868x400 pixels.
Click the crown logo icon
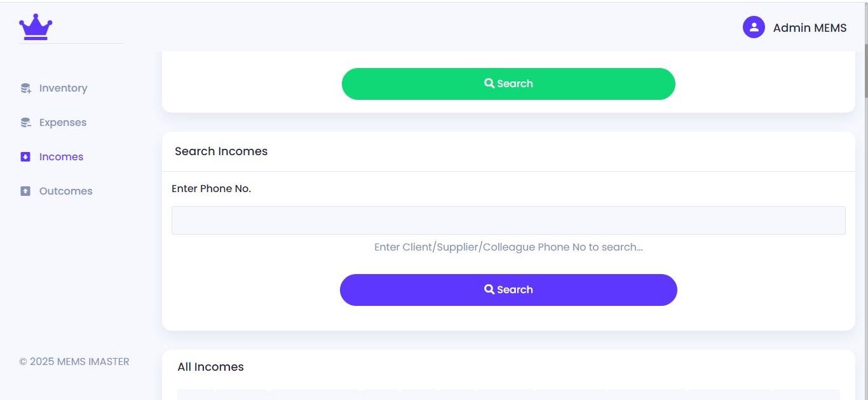36,27
